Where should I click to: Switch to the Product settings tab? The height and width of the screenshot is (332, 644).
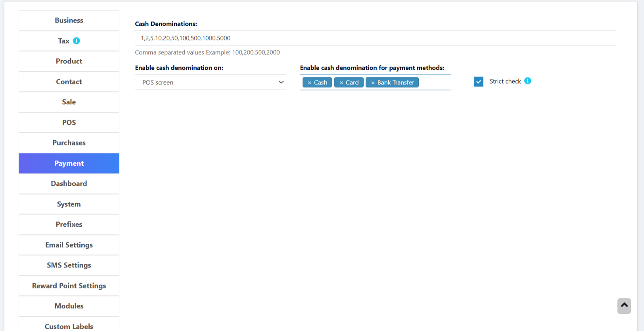(69, 61)
